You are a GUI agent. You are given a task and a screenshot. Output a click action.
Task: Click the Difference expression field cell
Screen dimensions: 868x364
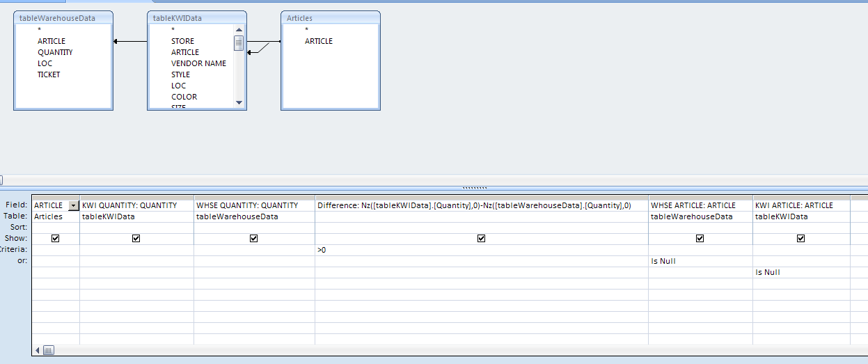pos(482,205)
